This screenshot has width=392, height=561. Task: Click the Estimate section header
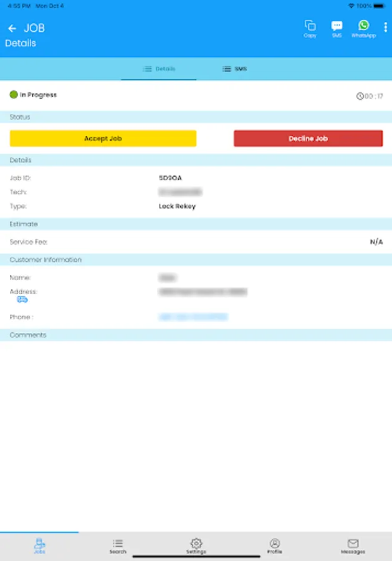click(196, 224)
